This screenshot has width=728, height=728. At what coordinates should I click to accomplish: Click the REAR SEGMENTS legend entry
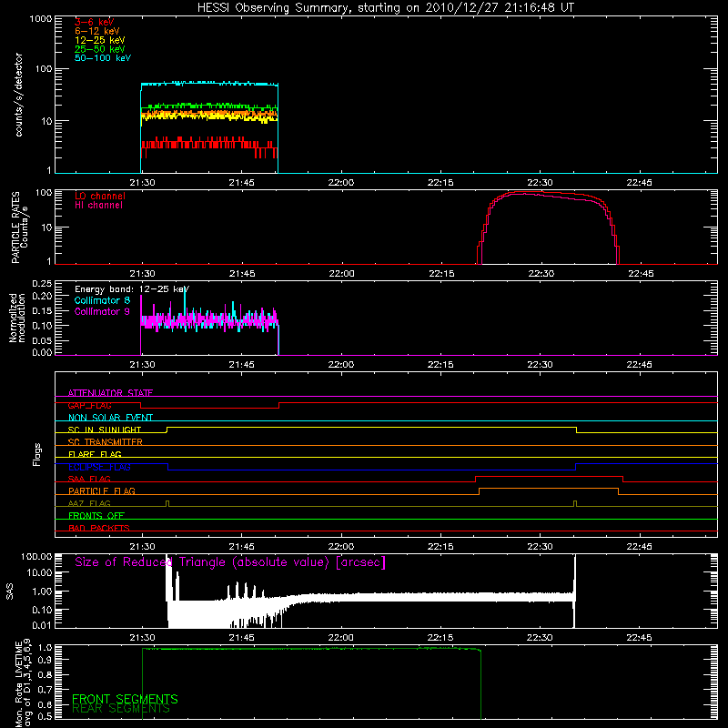121,709
